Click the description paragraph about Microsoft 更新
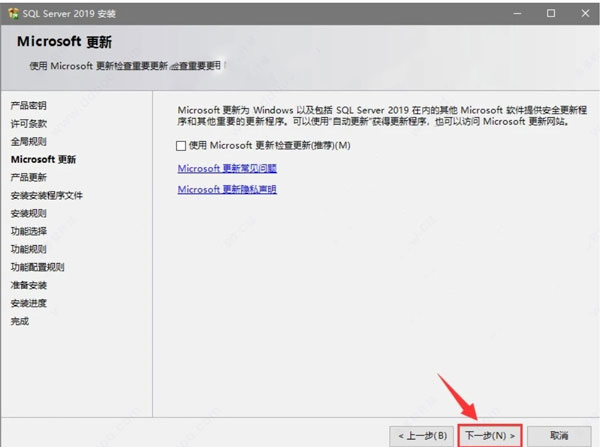This screenshot has height=447, width=600. click(x=382, y=116)
